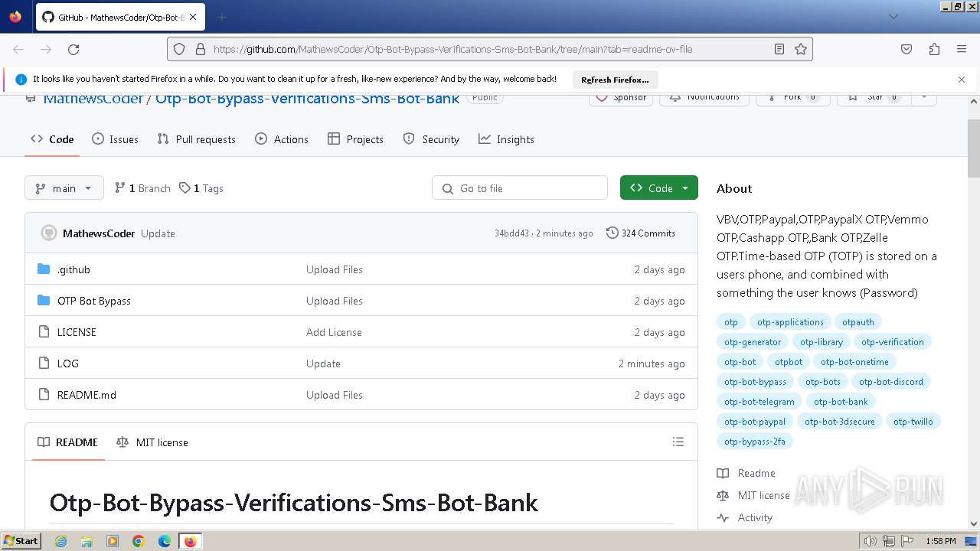This screenshot has height=551, width=980.
Task: Open the Pull requests tab
Action: pyautogui.click(x=196, y=139)
